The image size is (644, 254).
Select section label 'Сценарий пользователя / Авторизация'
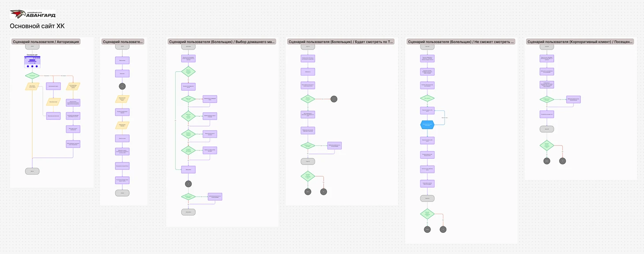[x=46, y=42]
